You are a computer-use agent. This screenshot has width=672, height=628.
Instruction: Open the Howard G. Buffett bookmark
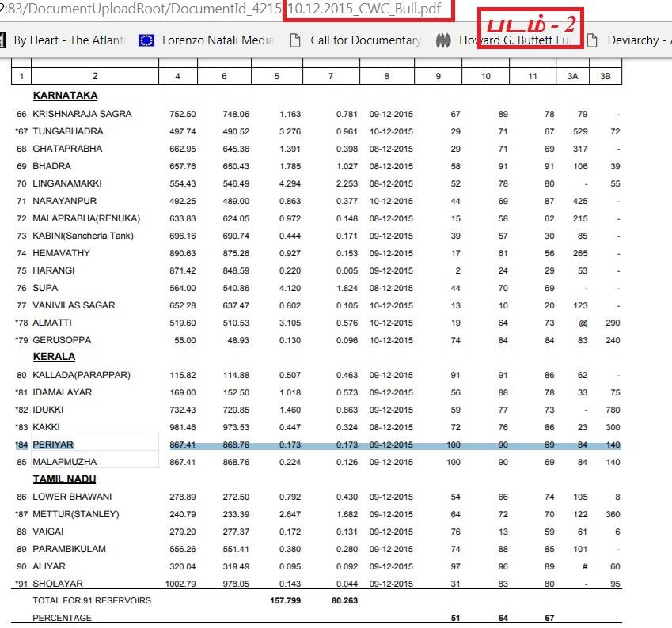pyautogui.click(x=515, y=40)
